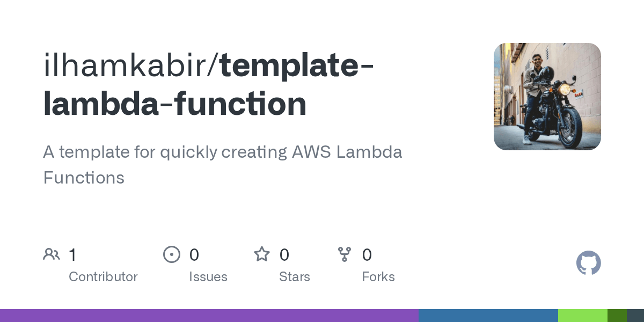Screen dimensions: 644x322
Task: Click the blue language bar segment
Action: point(488,316)
